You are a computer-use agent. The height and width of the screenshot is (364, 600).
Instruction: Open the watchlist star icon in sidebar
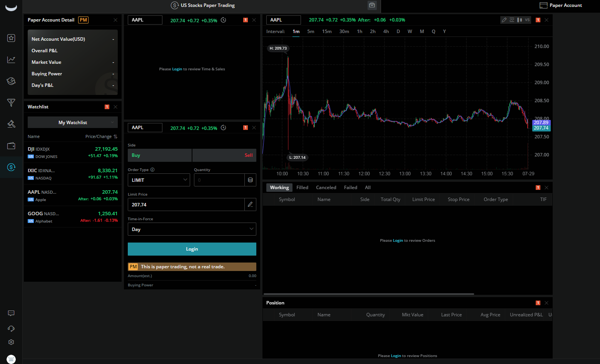click(11, 38)
